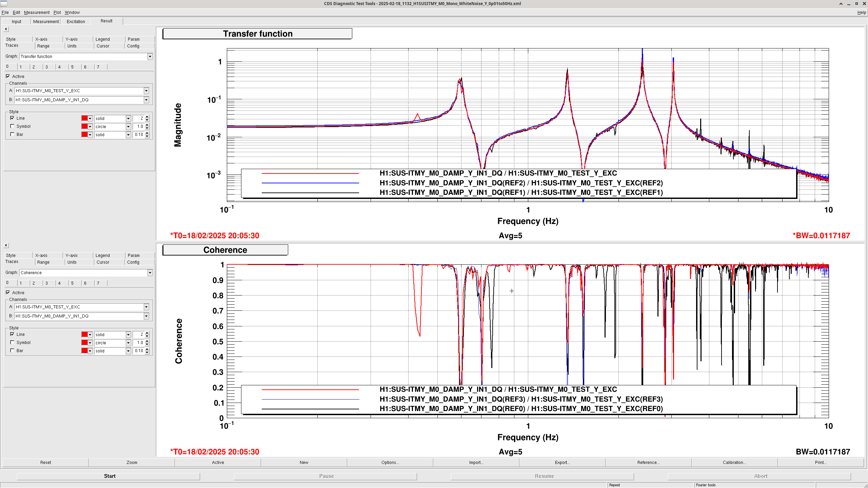
Task: Open lower Bar style solid dropdown
Action: pos(128,351)
